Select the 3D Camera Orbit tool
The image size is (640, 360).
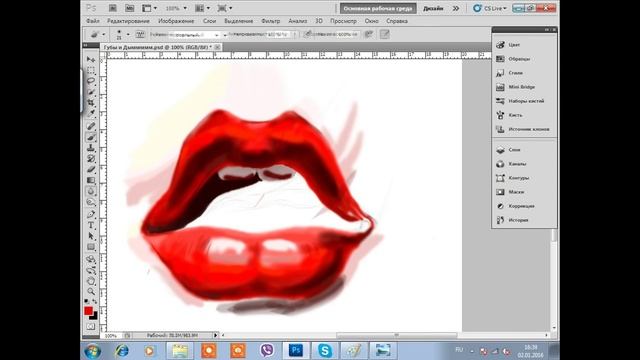click(91, 270)
